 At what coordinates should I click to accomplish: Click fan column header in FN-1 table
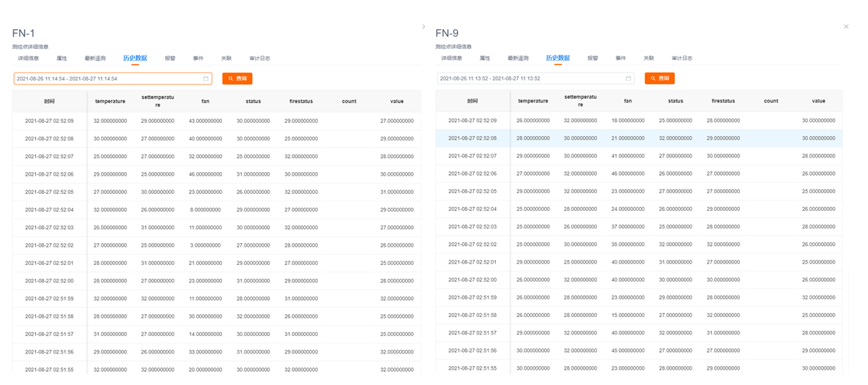click(205, 101)
